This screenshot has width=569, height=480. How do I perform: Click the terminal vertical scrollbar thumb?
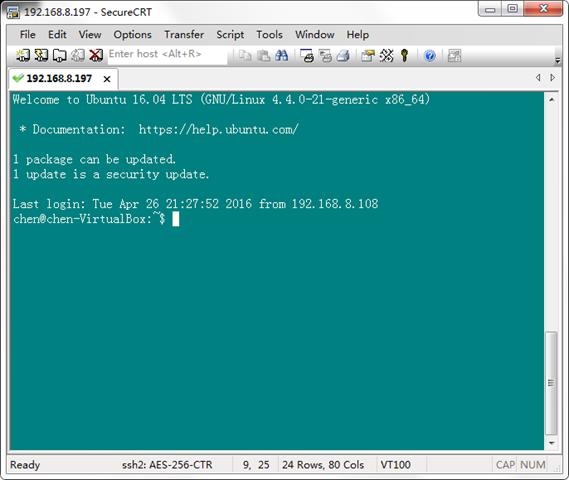click(551, 383)
